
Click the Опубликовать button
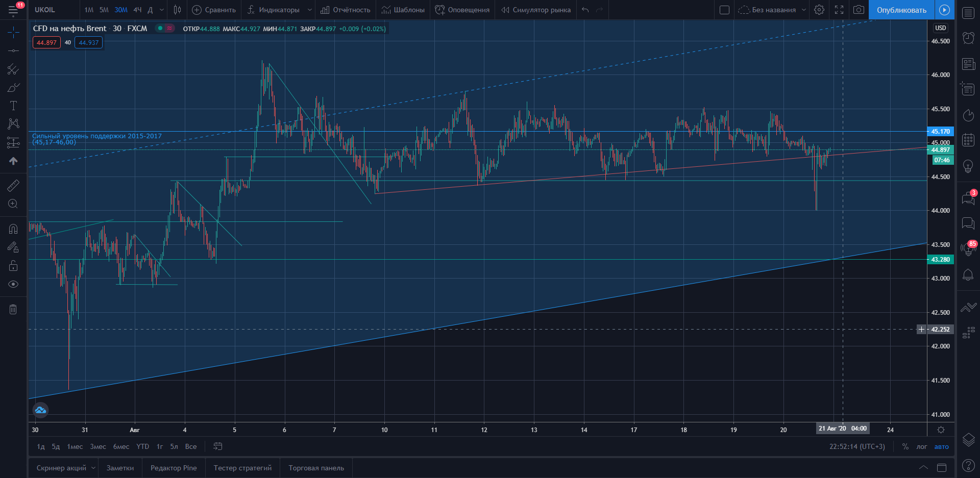coord(901,10)
